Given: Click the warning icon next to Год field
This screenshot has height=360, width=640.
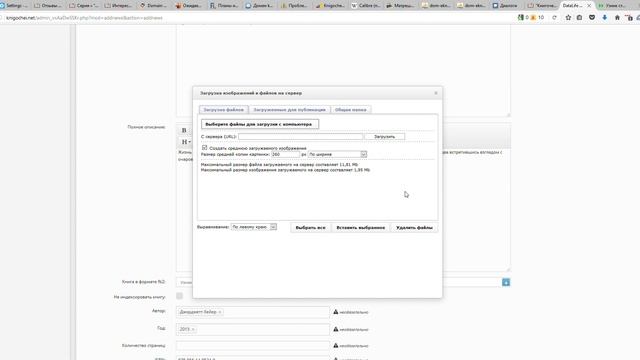Looking at the screenshot, I should point(336,329).
